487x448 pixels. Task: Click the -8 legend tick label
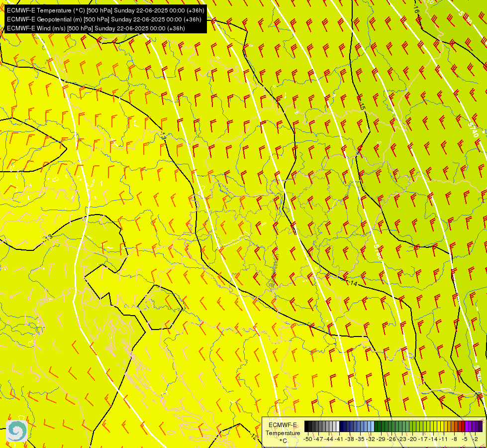click(x=454, y=439)
